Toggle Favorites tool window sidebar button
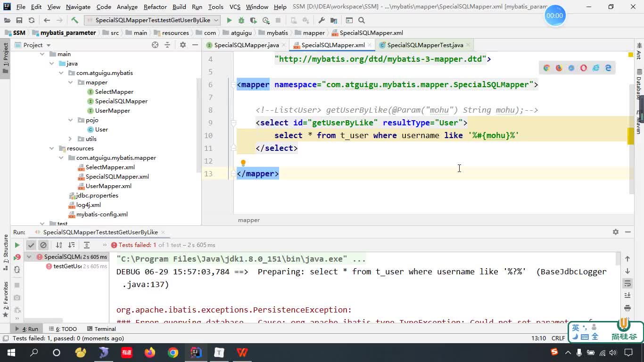The image size is (644, 362). click(5, 299)
